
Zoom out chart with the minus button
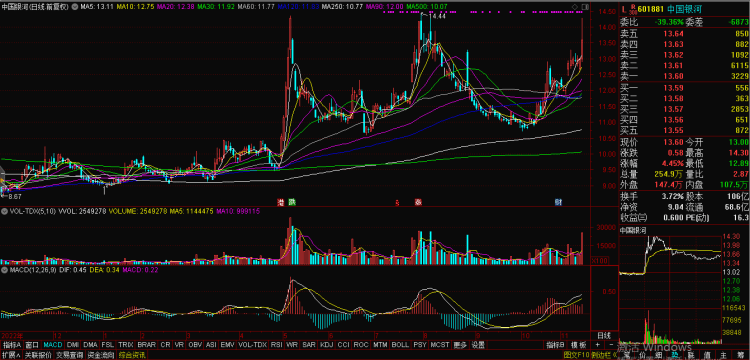coord(610,345)
